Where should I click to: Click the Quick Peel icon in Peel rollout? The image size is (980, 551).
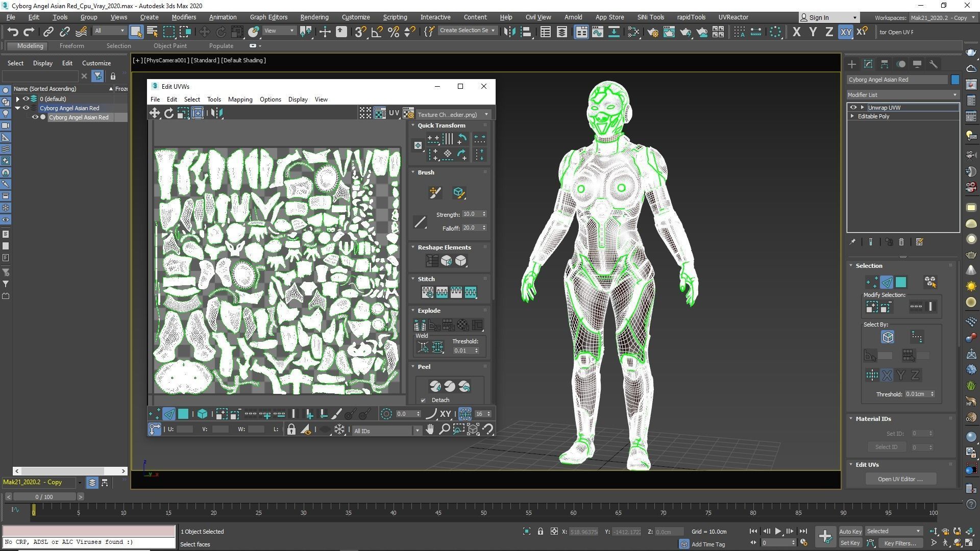(x=435, y=386)
